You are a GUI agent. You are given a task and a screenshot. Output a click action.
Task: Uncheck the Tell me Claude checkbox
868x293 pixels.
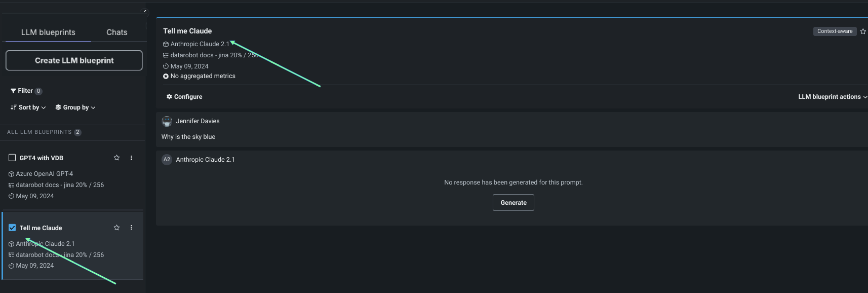pos(12,228)
